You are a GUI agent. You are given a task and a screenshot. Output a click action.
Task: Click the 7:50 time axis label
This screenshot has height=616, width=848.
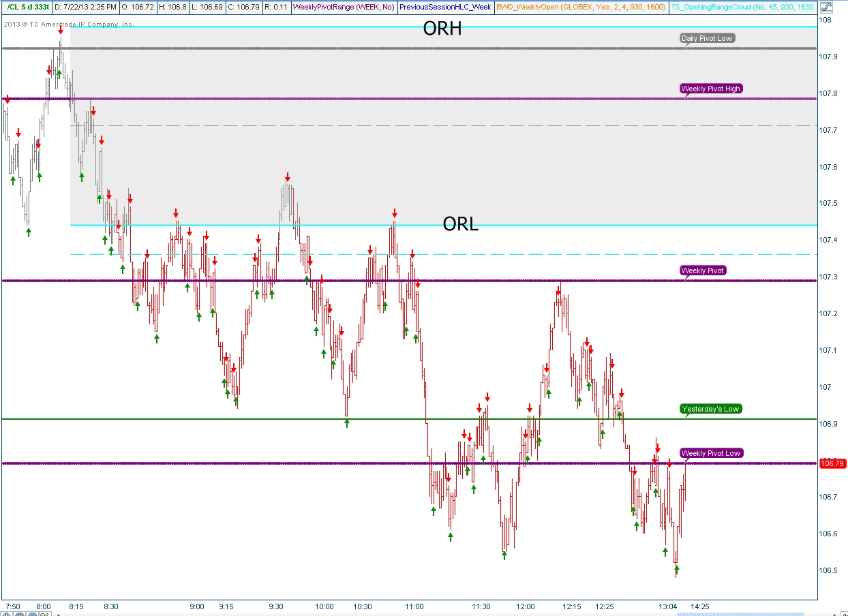(x=13, y=606)
